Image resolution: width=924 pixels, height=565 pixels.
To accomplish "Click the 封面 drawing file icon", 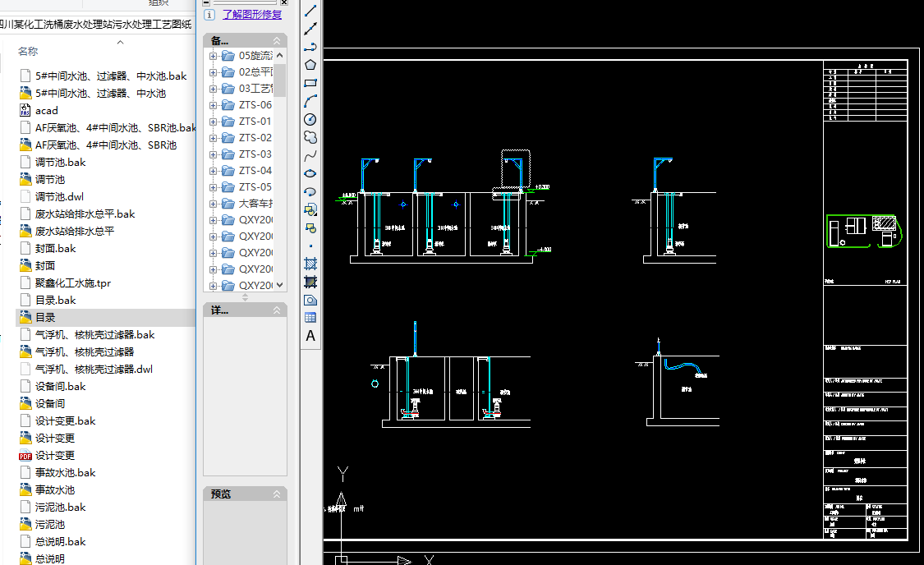I will coord(25,266).
